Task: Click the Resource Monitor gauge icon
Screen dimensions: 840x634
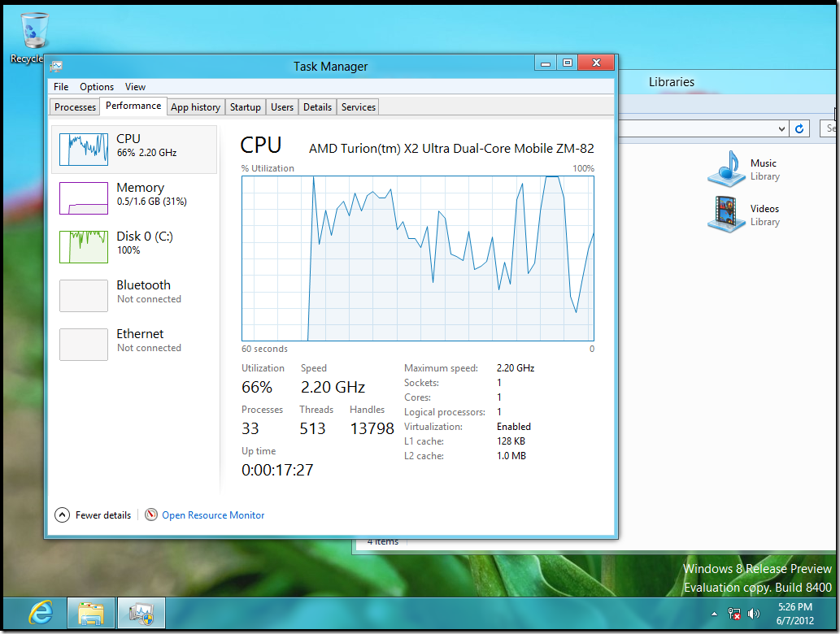Action: tap(151, 515)
